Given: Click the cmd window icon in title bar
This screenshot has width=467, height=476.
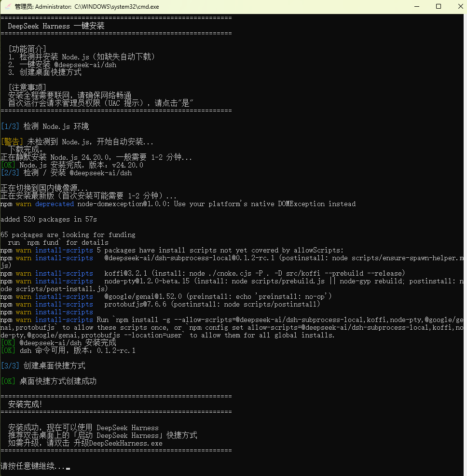Looking at the screenshot, I should point(8,7).
